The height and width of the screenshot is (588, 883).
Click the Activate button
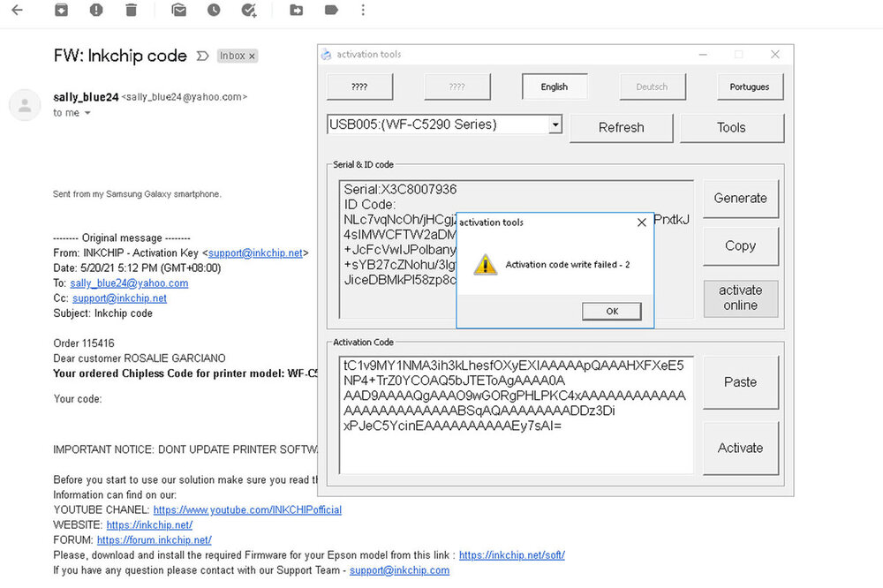[x=740, y=448]
